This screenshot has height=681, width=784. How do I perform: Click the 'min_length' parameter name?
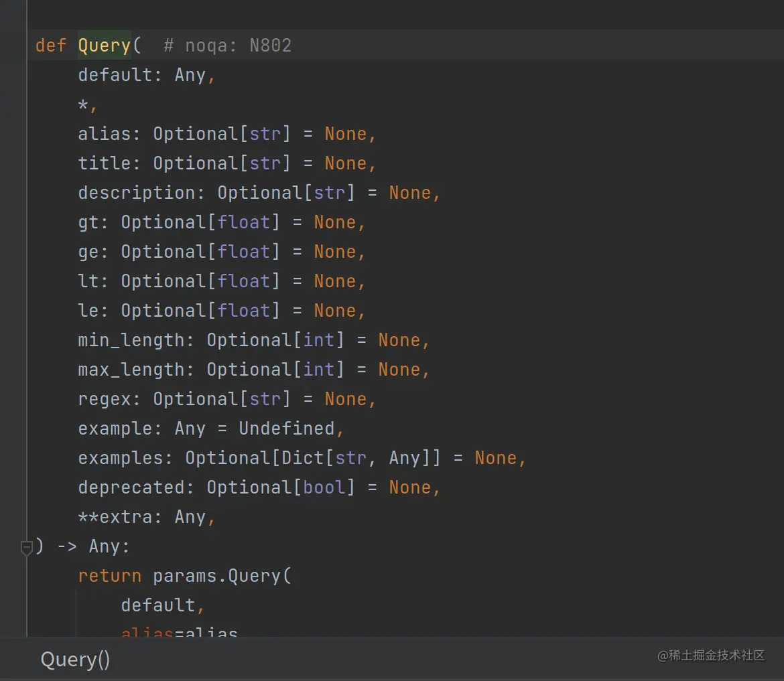tap(131, 340)
